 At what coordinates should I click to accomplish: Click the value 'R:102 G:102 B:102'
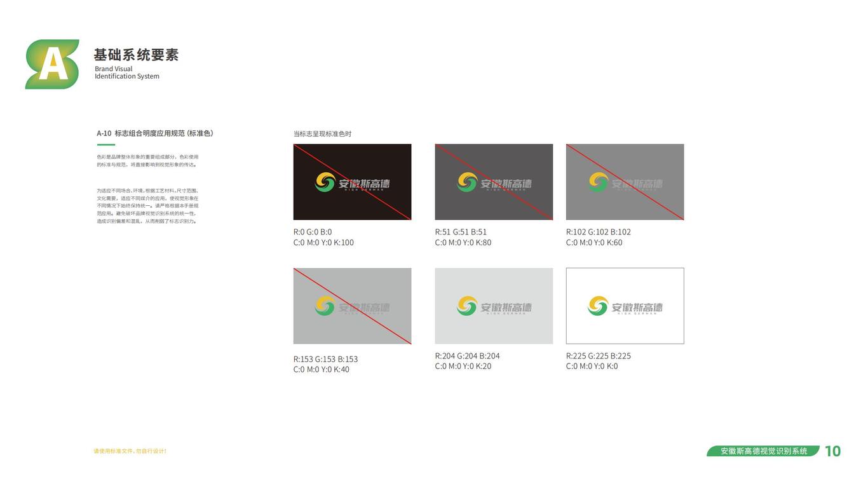[599, 232]
